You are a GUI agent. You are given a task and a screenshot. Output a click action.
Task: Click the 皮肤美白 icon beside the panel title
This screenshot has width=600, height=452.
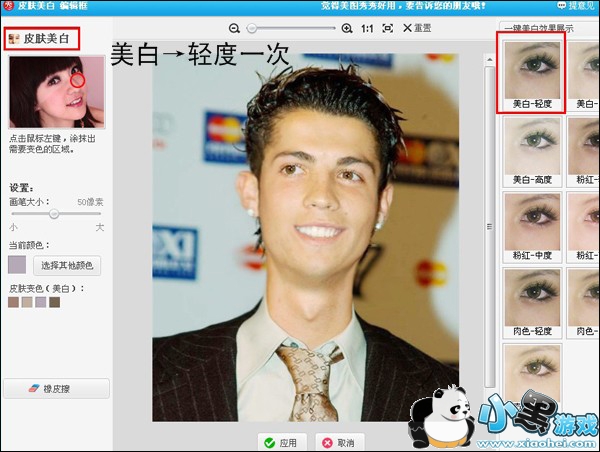[x=14, y=38]
